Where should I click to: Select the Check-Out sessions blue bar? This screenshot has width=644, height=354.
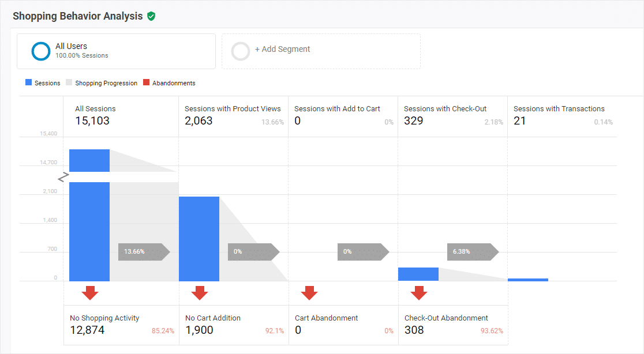418,274
